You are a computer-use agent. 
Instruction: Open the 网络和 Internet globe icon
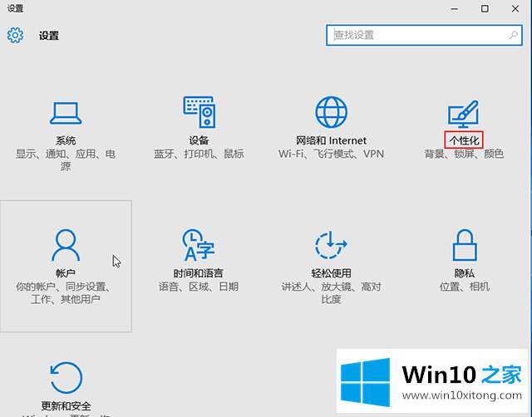pos(331,112)
